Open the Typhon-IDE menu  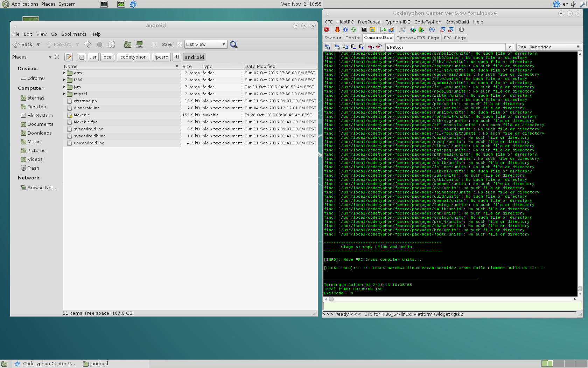[x=398, y=22]
